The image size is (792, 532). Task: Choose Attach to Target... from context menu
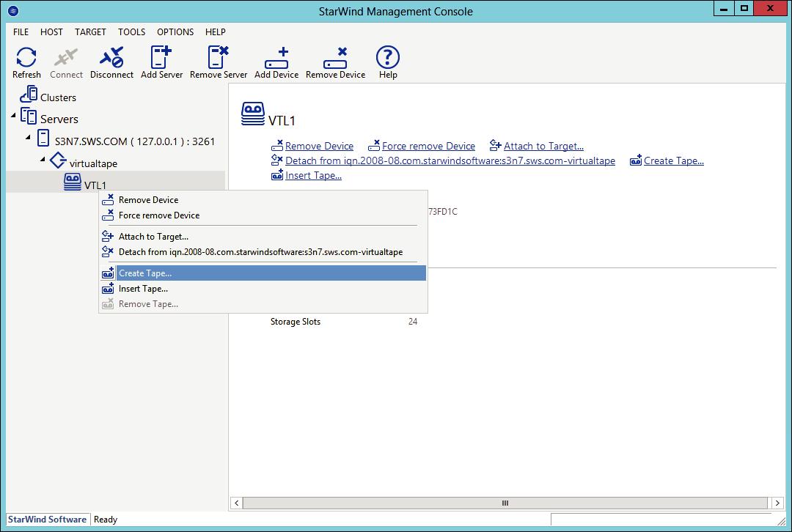coord(263,236)
